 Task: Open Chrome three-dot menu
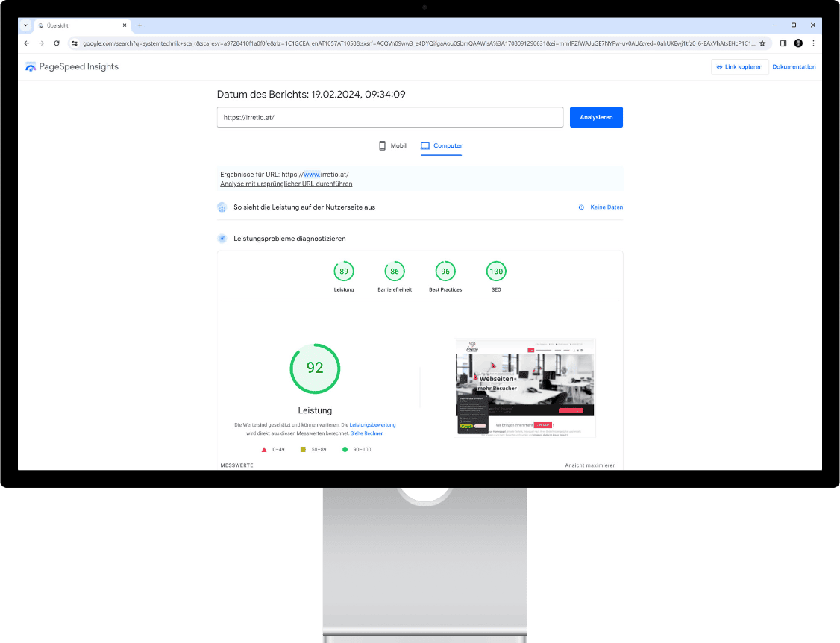813,43
